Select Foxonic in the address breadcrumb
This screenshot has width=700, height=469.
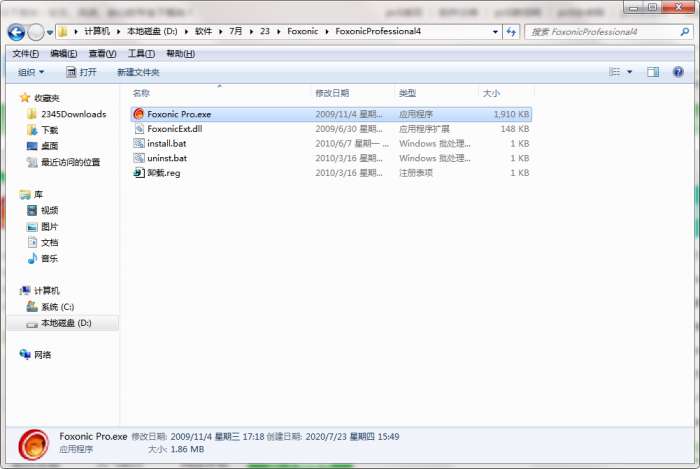point(303,31)
